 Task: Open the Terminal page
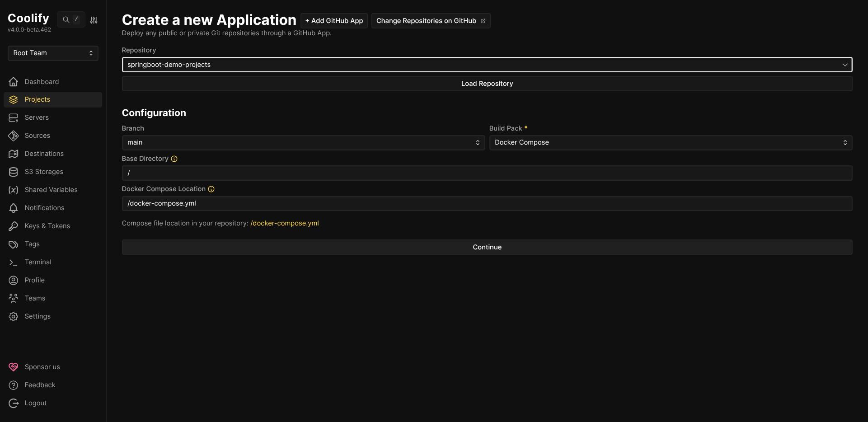pyautogui.click(x=38, y=262)
